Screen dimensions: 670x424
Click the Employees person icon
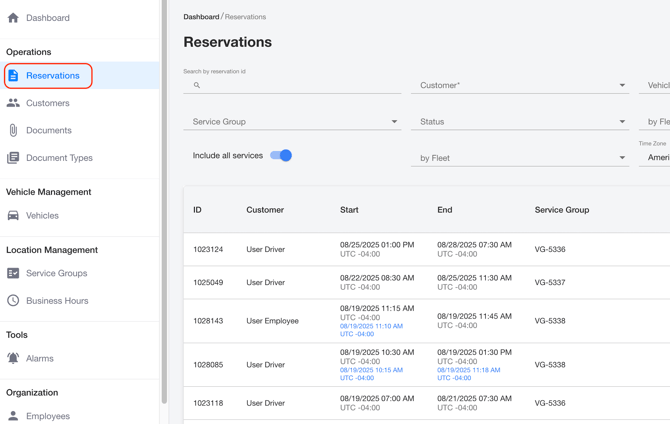[x=13, y=416]
